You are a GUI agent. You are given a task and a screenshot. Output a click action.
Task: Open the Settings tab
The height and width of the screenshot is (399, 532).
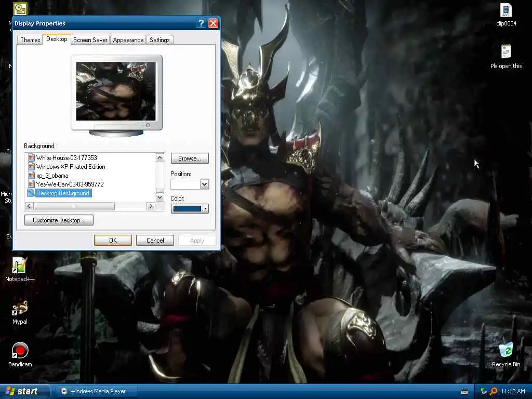tap(159, 39)
